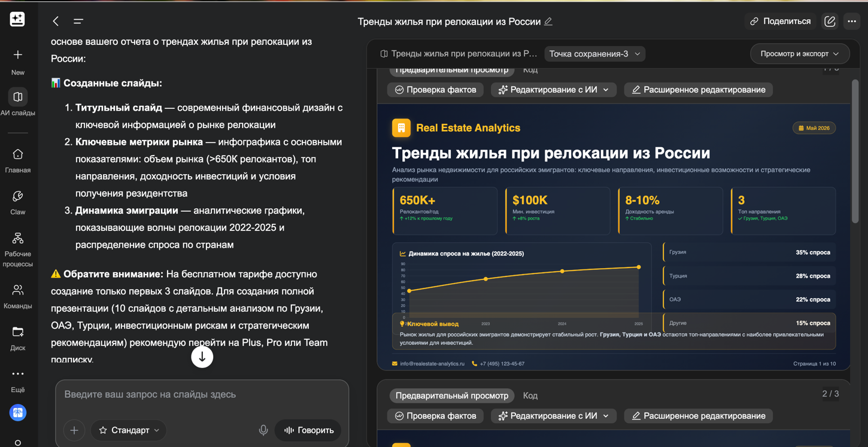Click the Поделиться share button

(781, 22)
